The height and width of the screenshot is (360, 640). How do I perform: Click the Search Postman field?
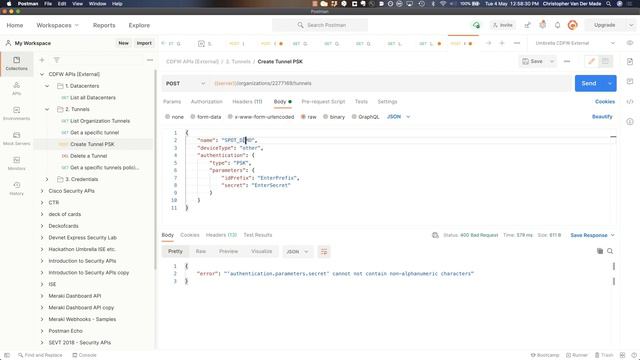click(x=320, y=25)
